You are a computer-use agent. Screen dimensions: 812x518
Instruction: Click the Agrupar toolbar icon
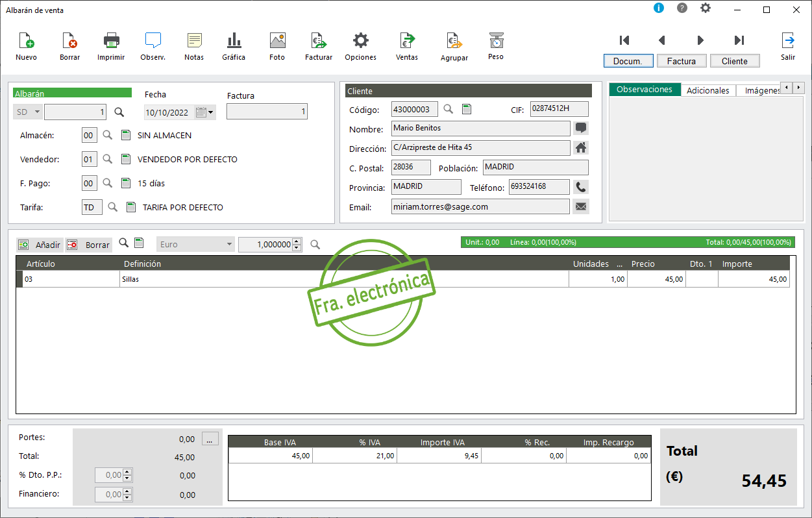tap(454, 42)
